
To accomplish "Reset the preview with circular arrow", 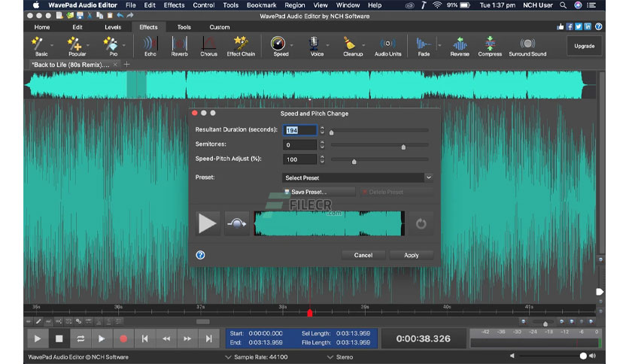I will (x=421, y=223).
